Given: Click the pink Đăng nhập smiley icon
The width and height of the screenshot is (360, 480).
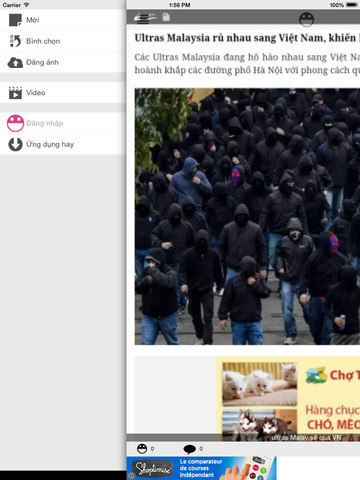Looking at the screenshot, I should [x=15, y=123].
